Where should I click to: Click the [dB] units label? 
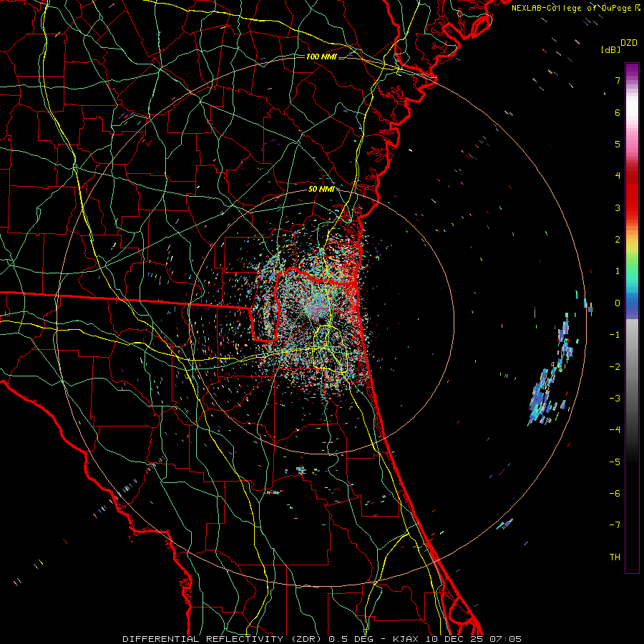point(610,49)
